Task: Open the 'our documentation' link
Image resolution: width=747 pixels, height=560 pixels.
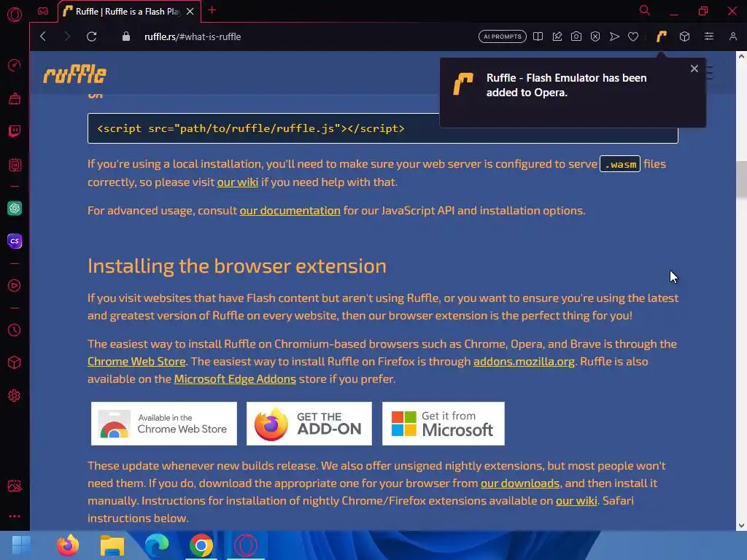Action: [290, 211]
